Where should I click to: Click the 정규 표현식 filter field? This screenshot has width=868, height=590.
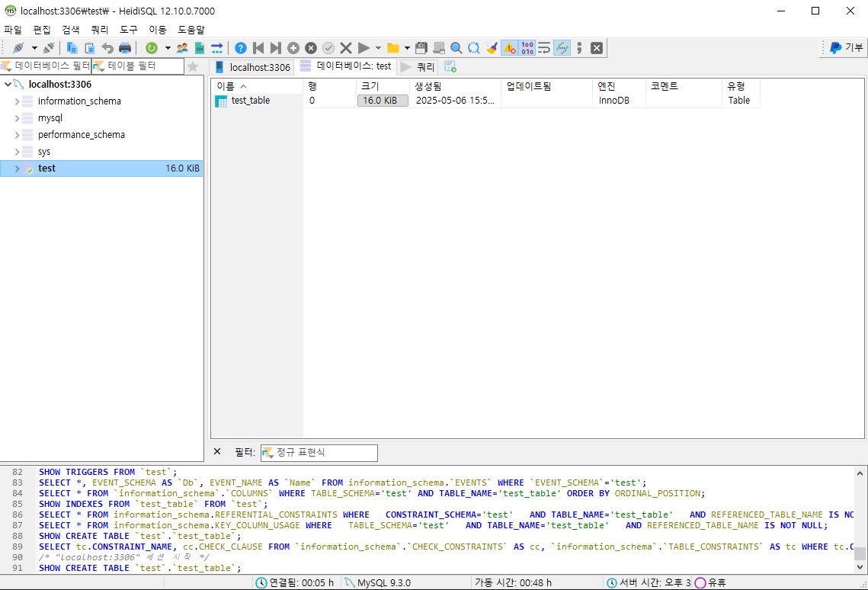pyautogui.click(x=319, y=453)
